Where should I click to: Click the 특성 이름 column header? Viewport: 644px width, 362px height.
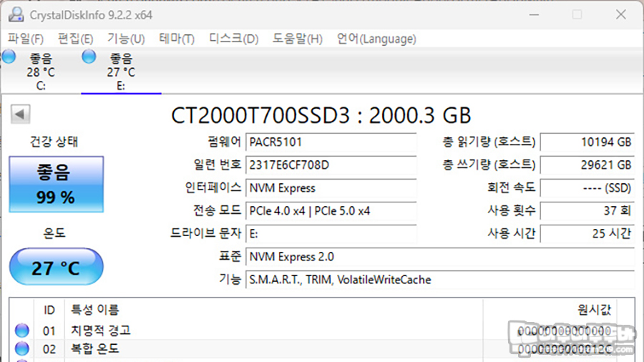tap(95, 310)
